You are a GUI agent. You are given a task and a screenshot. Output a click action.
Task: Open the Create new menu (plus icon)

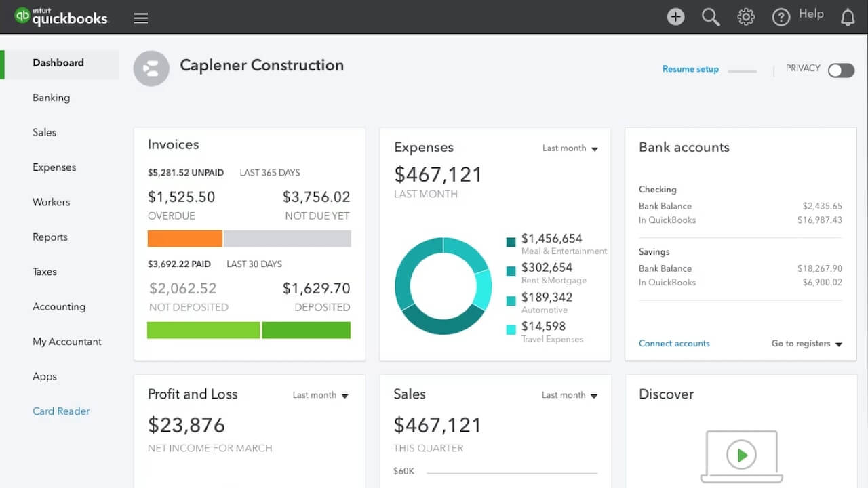coord(675,16)
